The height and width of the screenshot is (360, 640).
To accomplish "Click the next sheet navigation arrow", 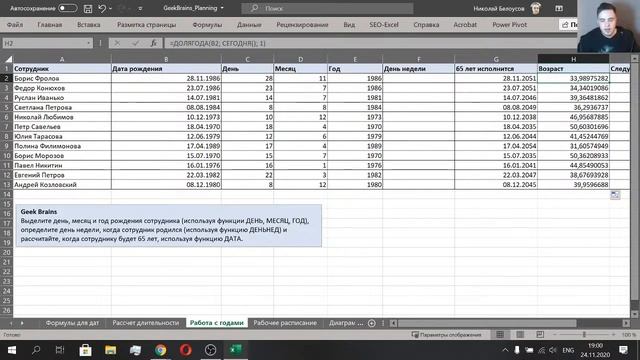I will click(x=22, y=323).
